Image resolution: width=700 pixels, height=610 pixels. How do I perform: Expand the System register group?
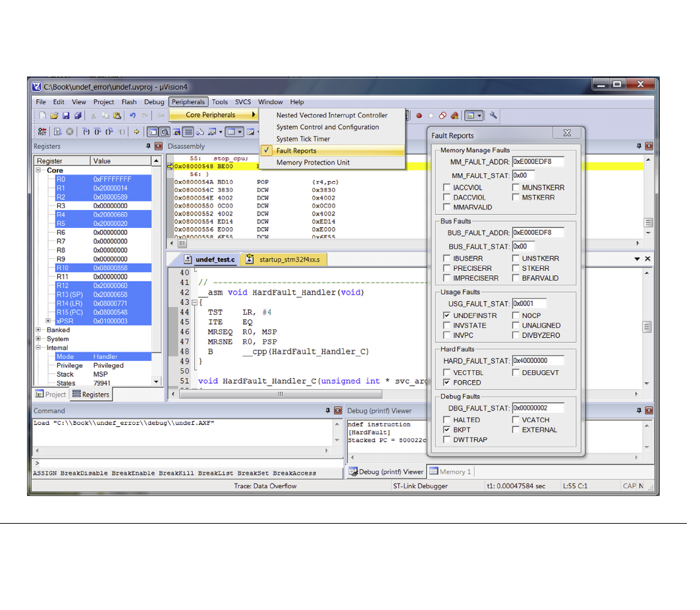pos(39,339)
